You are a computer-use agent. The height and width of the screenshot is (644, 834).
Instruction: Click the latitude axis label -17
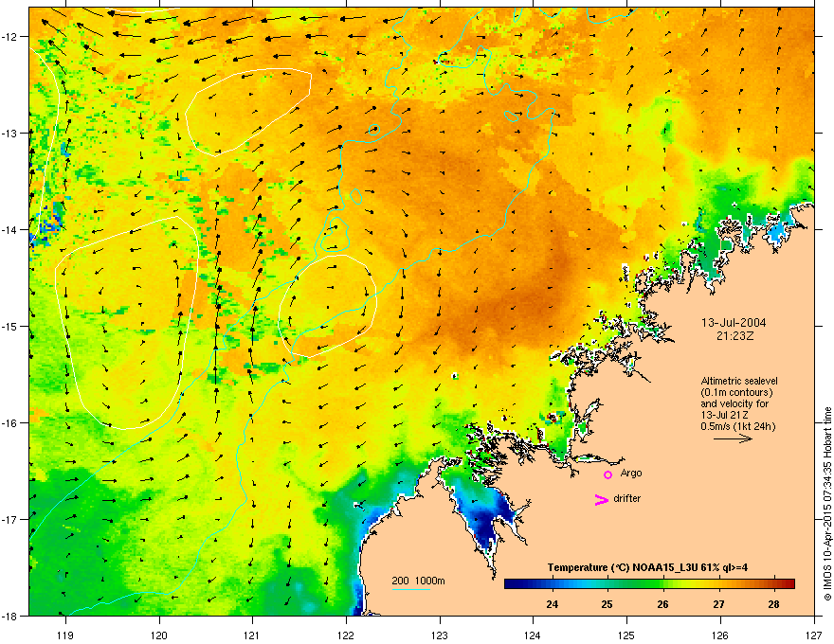point(10,519)
